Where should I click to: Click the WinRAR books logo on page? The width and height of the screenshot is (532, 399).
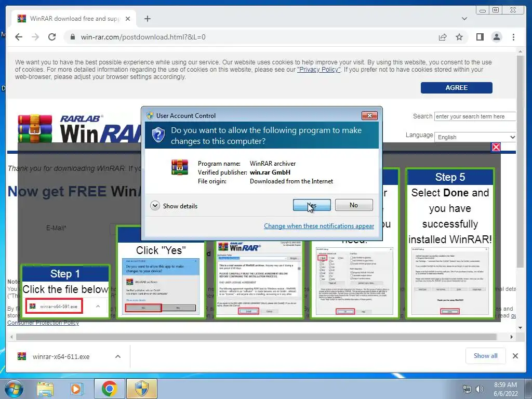pyautogui.click(x=35, y=129)
